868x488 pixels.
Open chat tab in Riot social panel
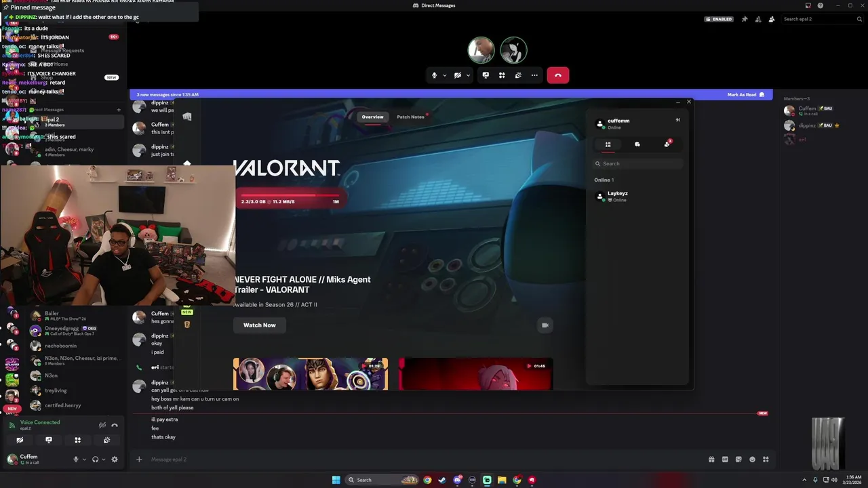637,144
